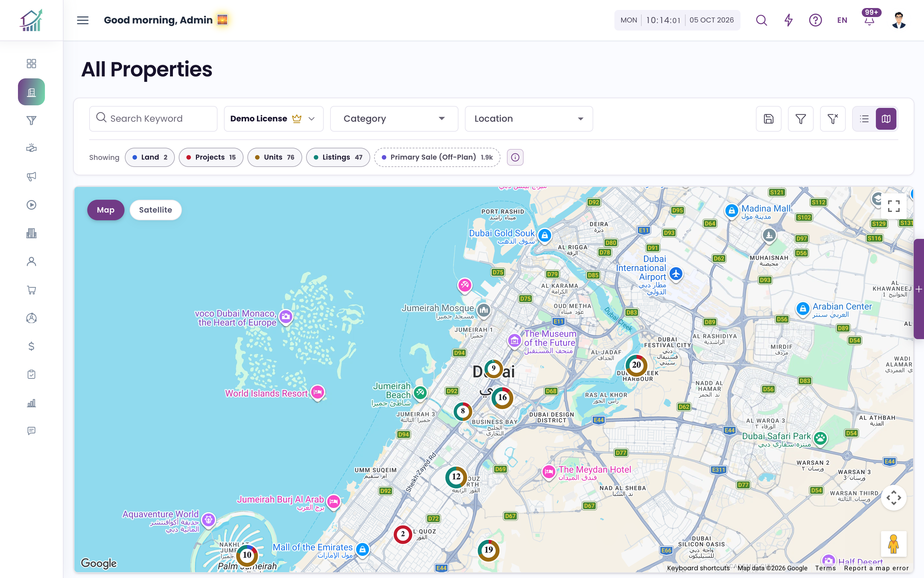Open the lightning quick actions icon
The width and height of the screenshot is (924, 578).
[789, 20]
